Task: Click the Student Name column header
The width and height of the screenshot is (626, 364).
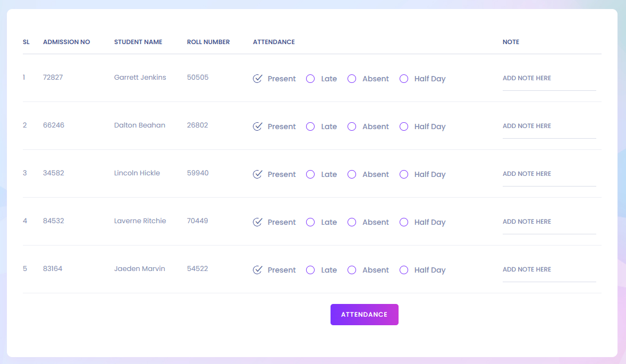Action: pos(138,42)
